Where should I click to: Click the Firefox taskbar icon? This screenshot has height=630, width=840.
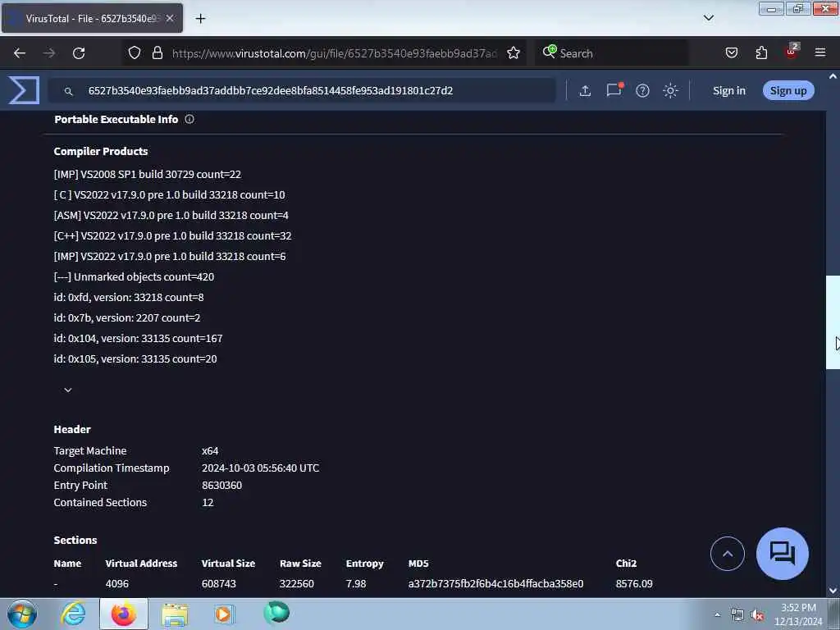(x=124, y=614)
